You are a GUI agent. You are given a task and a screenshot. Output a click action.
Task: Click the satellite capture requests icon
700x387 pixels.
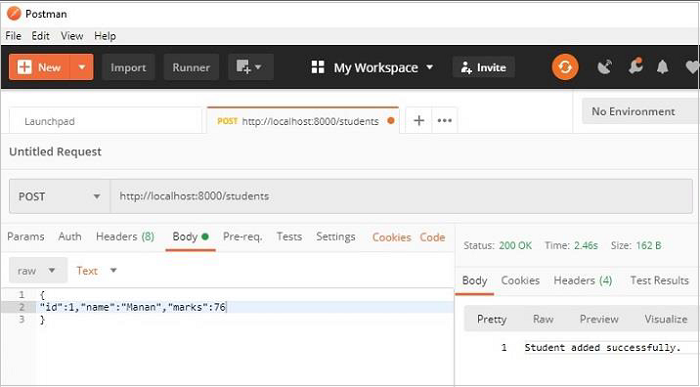605,67
